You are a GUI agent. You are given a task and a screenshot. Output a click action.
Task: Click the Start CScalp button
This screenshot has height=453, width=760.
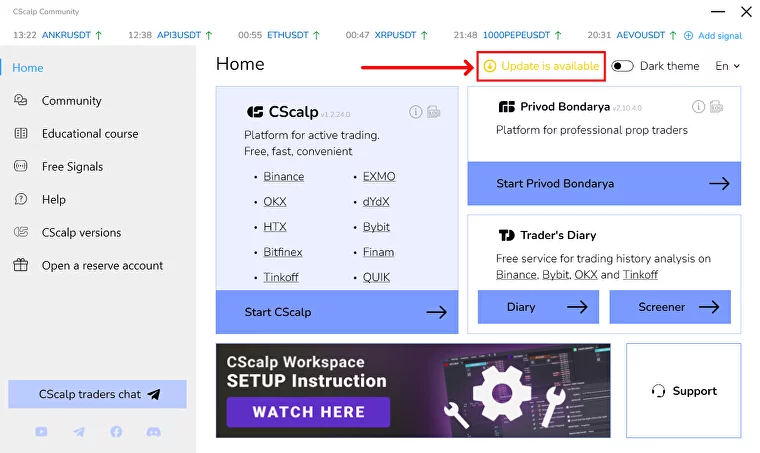pyautogui.click(x=337, y=312)
